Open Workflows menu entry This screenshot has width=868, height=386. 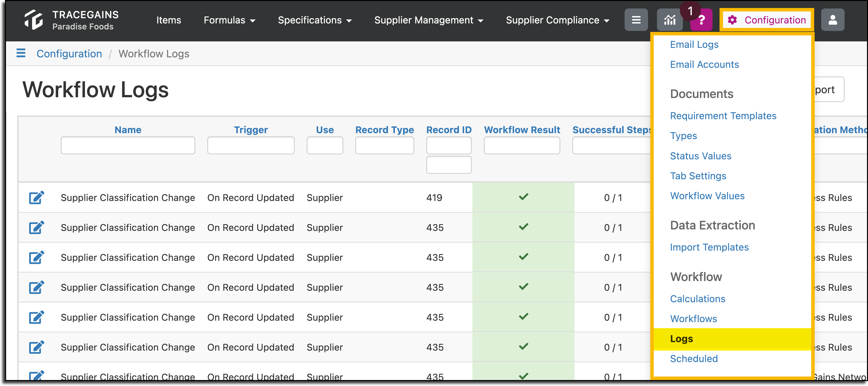pos(693,319)
